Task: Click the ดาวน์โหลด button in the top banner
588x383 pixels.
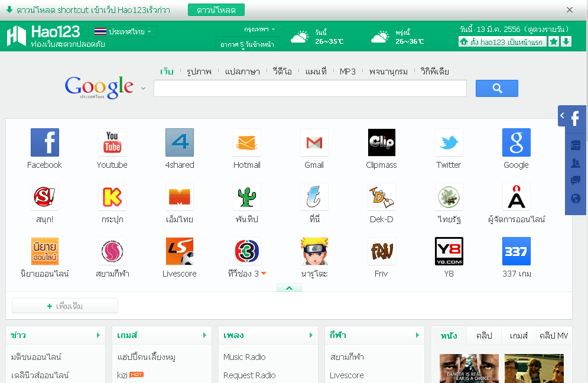Action: [x=217, y=10]
